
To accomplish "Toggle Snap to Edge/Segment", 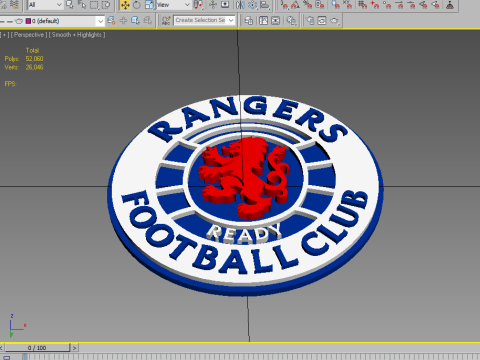I will point(423,5).
